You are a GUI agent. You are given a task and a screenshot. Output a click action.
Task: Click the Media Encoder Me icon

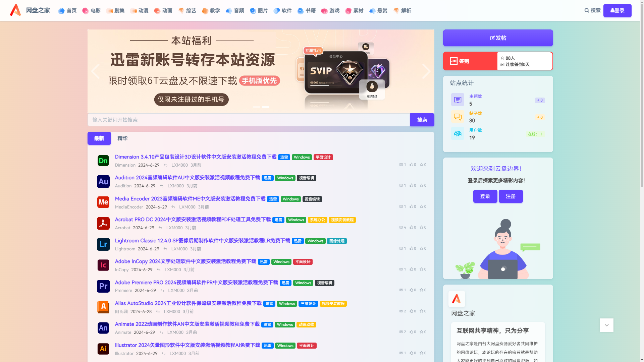tap(103, 202)
